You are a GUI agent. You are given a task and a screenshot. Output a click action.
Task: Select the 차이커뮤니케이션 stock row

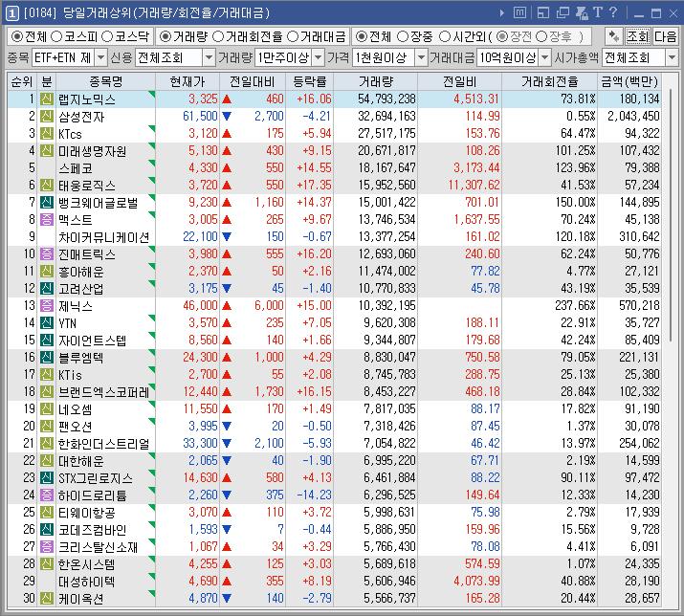[x=334, y=237]
